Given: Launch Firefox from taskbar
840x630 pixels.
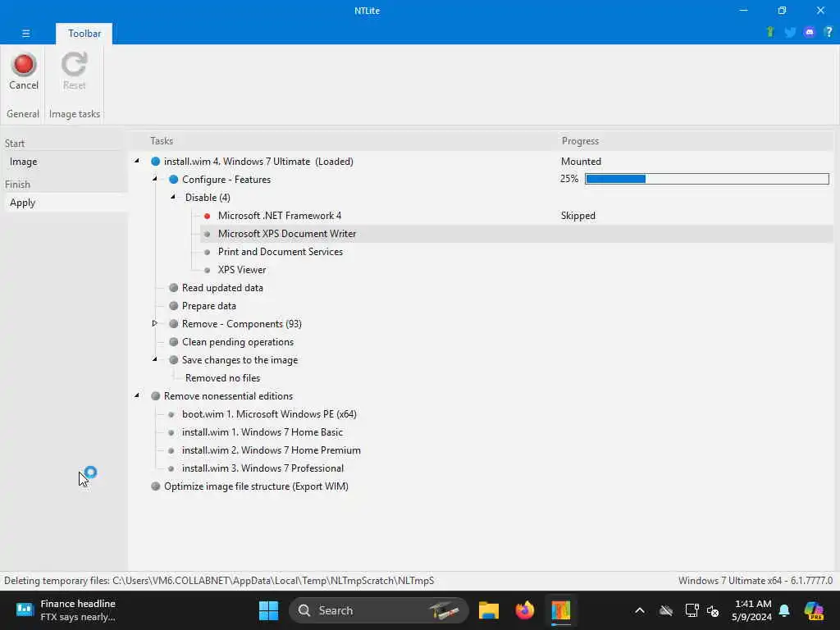Looking at the screenshot, I should [524, 610].
